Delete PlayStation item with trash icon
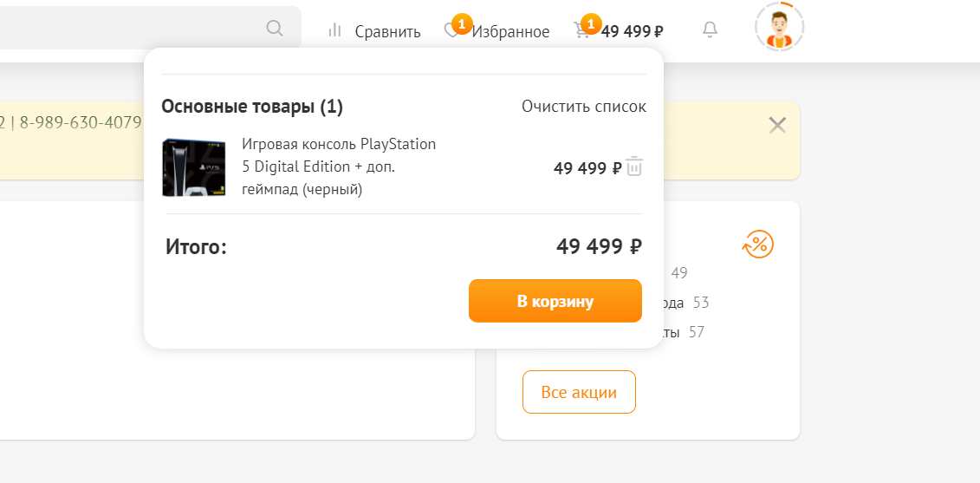 tap(634, 166)
